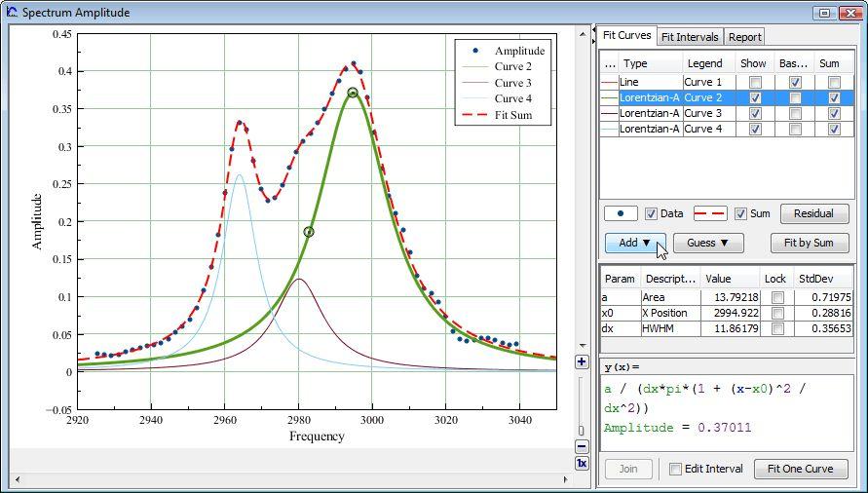The height and width of the screenshot is (493, 868).
Task: Enable the Edit Interval checkbox
Action: [675, 470]
